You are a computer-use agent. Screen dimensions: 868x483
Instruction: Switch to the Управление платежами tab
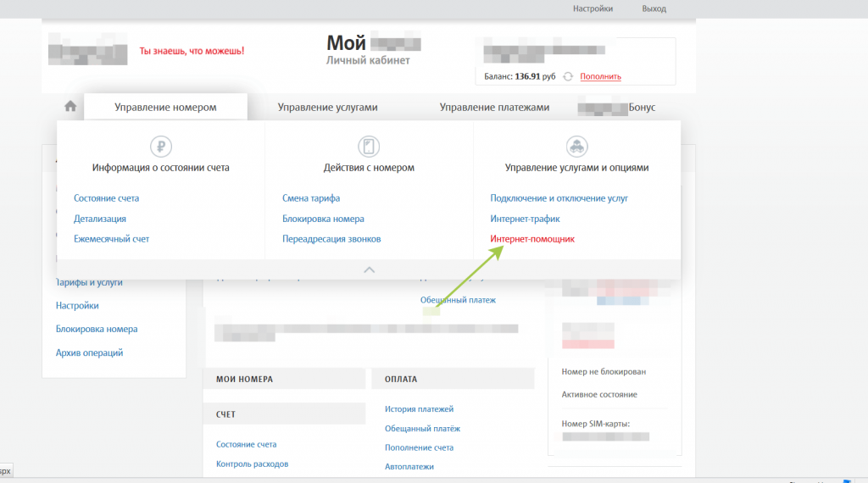point(494,108)
